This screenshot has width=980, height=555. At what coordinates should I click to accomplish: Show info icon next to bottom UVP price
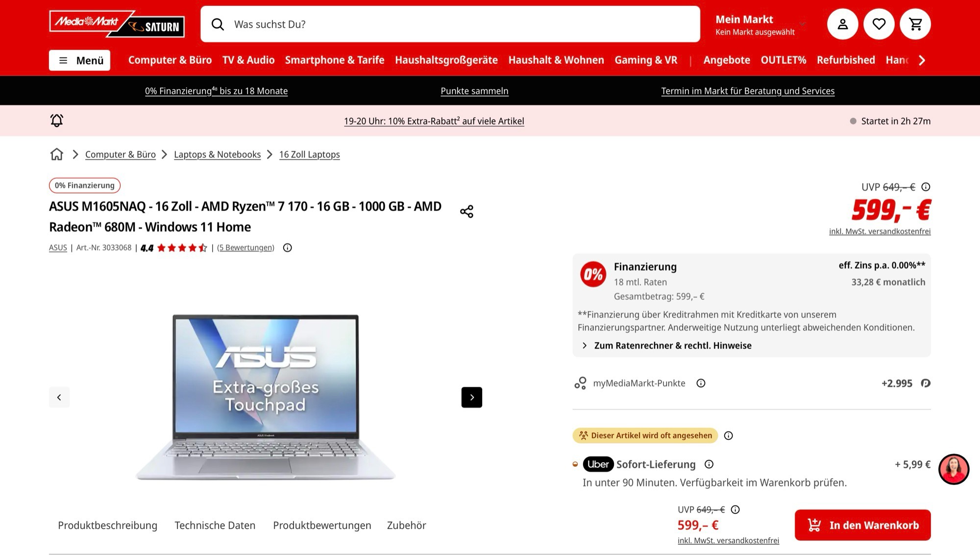coord(735,509)
